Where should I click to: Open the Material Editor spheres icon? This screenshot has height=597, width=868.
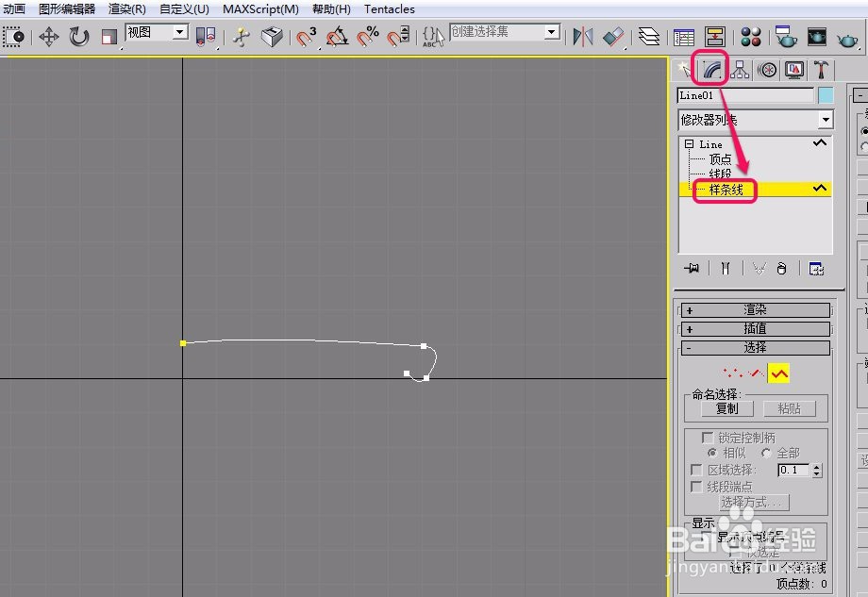[751, 37]
